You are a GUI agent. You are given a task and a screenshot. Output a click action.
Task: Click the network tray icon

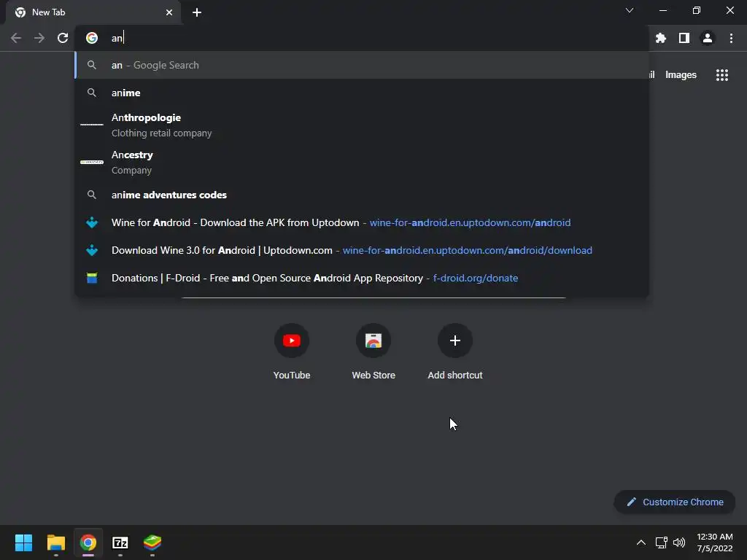[661, 542]
